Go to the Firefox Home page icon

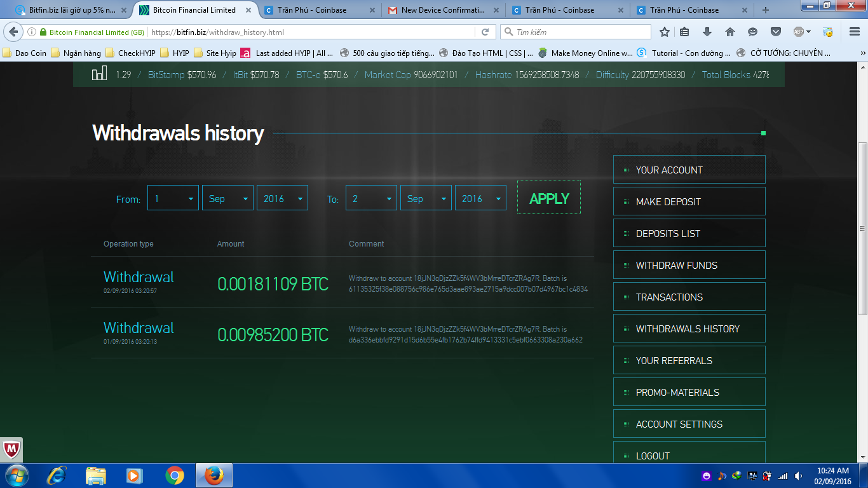pyautogui.click(x=730, y=32)
